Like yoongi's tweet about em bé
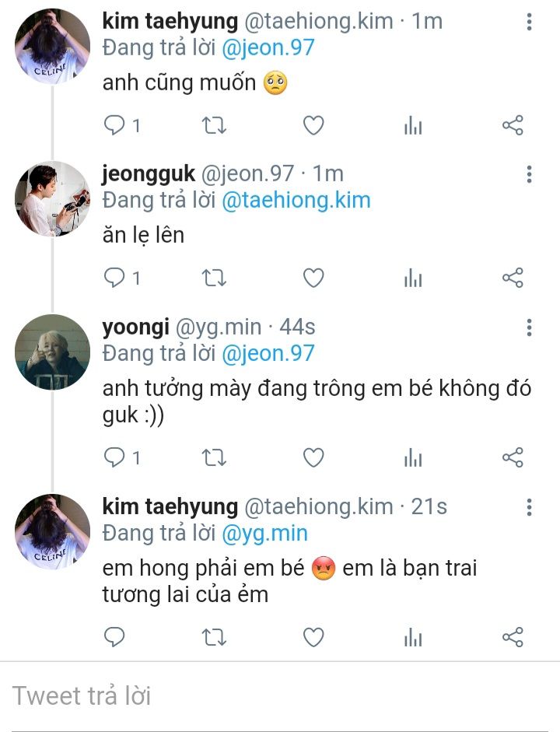 tap(313, 458)
